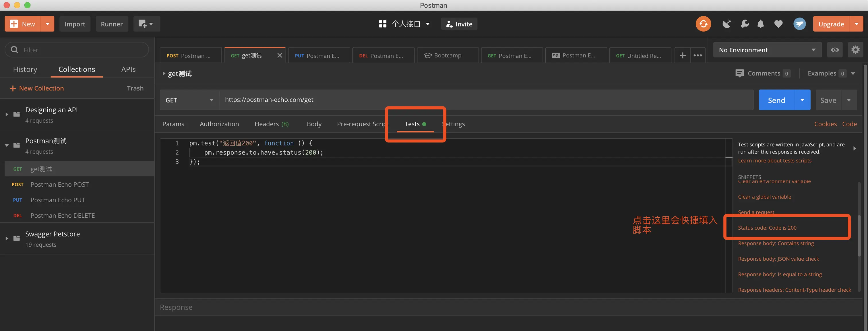Open the GET method dropdown
Screen dimensions: 868x331
click(x=189, y=100)
